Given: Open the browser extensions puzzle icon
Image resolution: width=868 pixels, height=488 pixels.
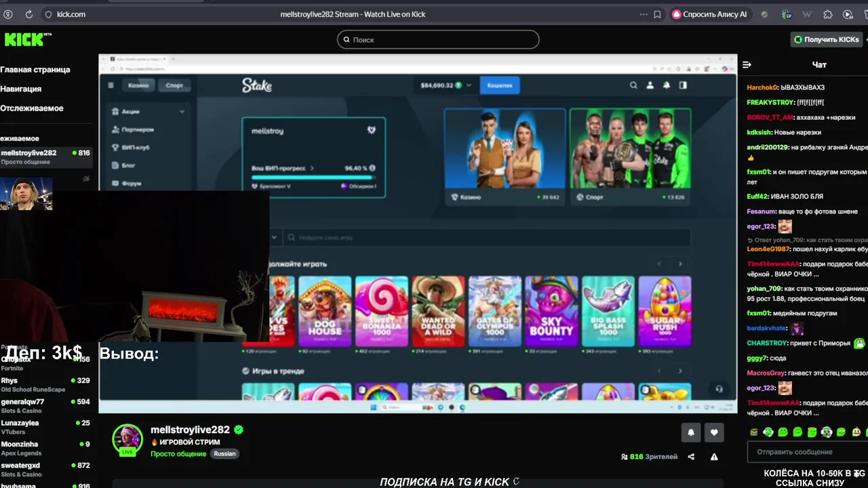Looking at the screenshot, I should tap(828, 14).
